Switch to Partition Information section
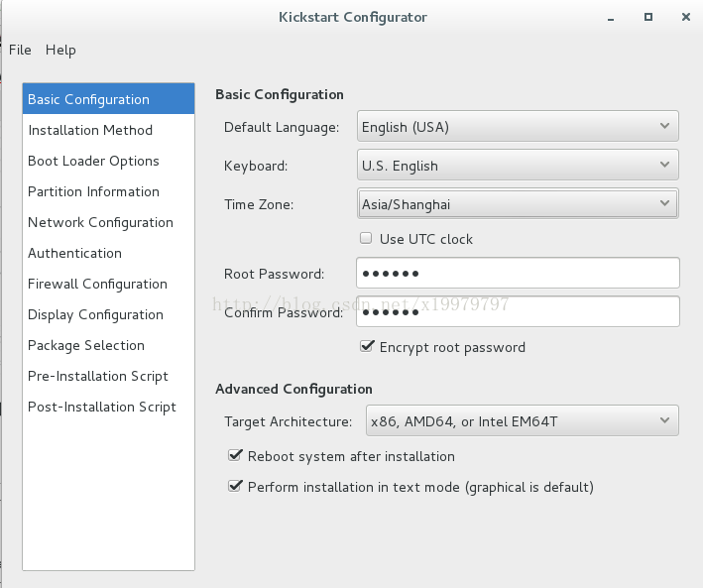Image resolution: width=703 pixels, height=588 pixels. click(x=108, y=191)
